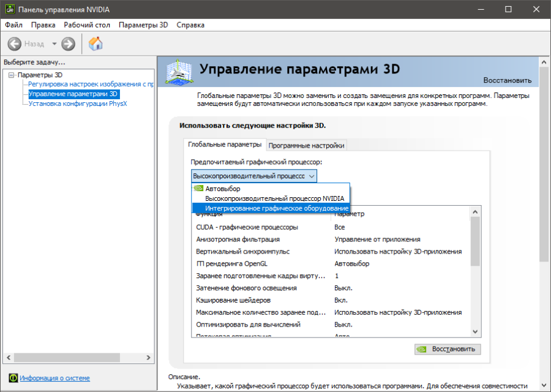Minimize the NVIDIA Control Panel window
This screenshot has width=551, height=392.
point(481,9)
